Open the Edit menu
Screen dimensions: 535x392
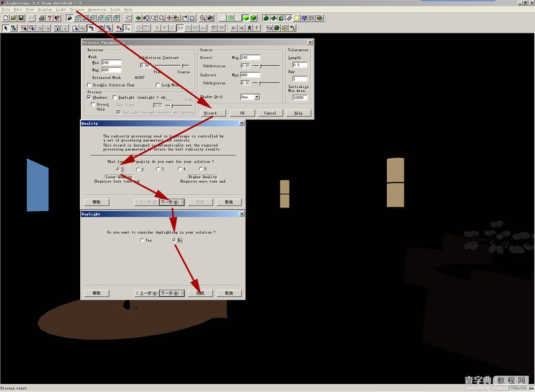(18, 10)
